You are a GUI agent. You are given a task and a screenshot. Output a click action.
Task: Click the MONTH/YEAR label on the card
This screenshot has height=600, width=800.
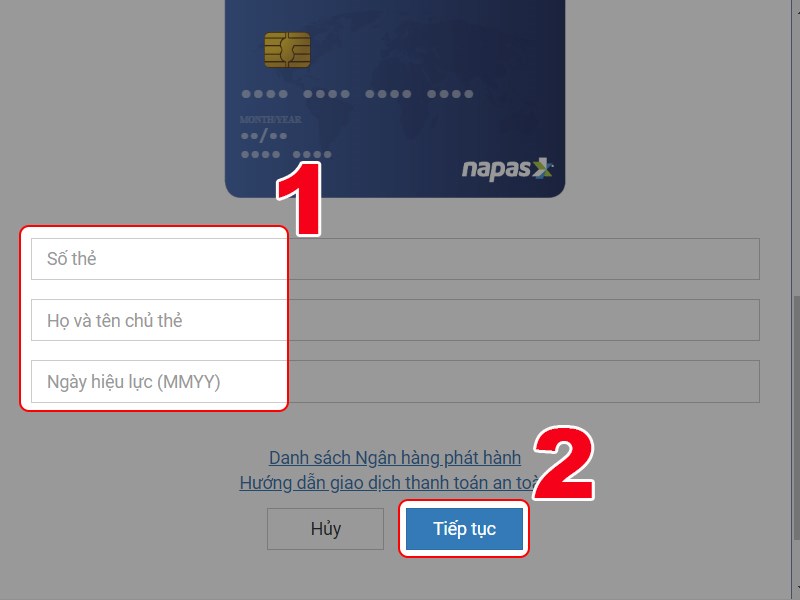[x=270, y=120]
